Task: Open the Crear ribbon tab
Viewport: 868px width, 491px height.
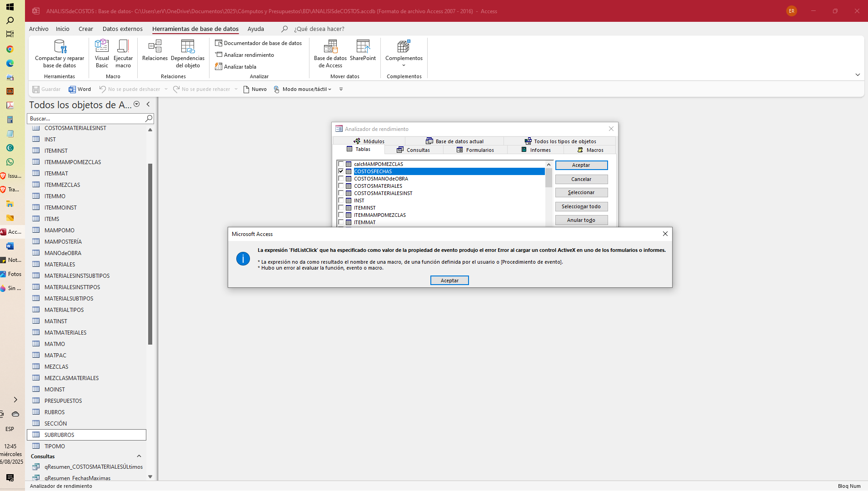Action: click(x=86, y=29)
